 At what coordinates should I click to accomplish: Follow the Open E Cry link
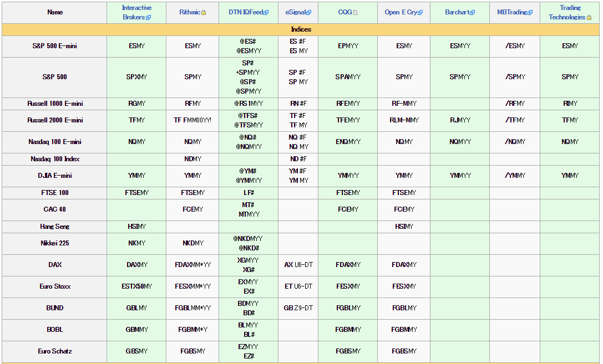(x=401, y=12)
